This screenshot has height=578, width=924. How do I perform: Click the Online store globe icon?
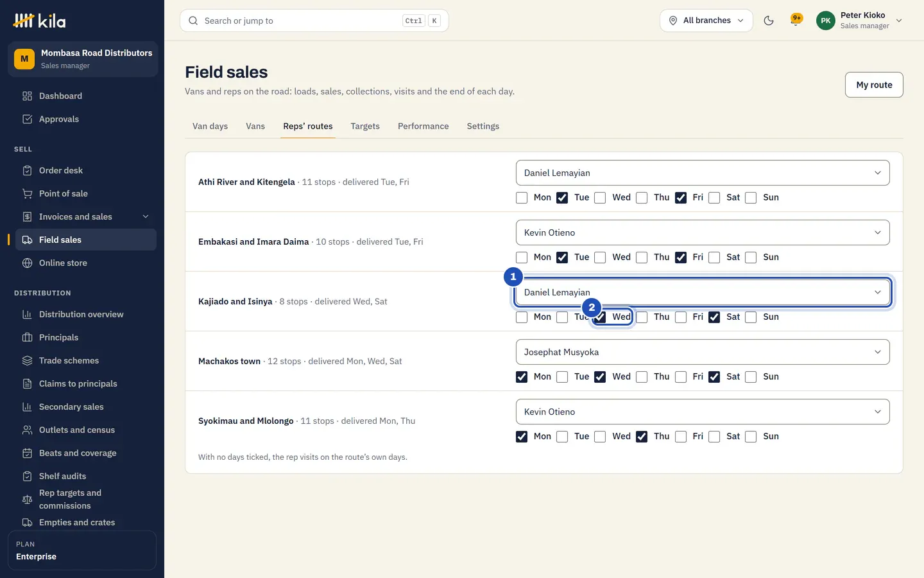pyautogui.click(x=27, y=263)
